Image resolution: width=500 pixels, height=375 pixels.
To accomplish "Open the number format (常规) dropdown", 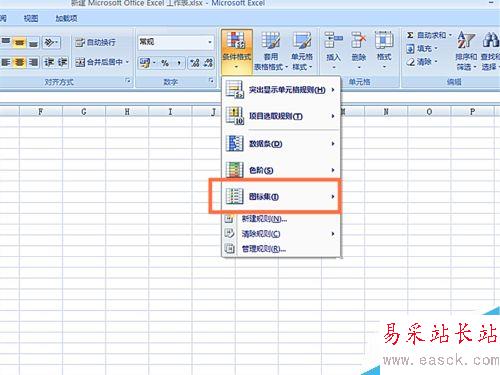I will [x=210, y=42].
